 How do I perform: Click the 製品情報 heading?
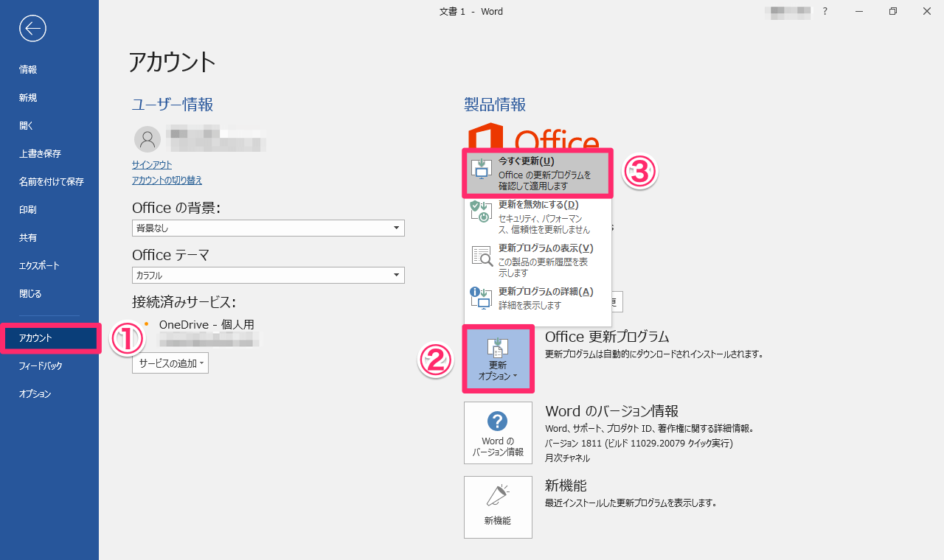point(495,105)
